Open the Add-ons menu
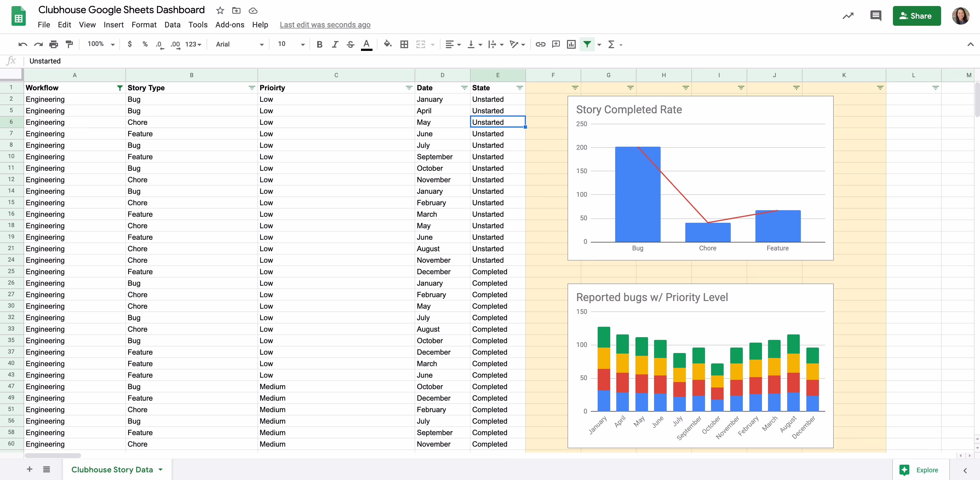The width and height of the screenshot is (980, 480). click(230, 25)
